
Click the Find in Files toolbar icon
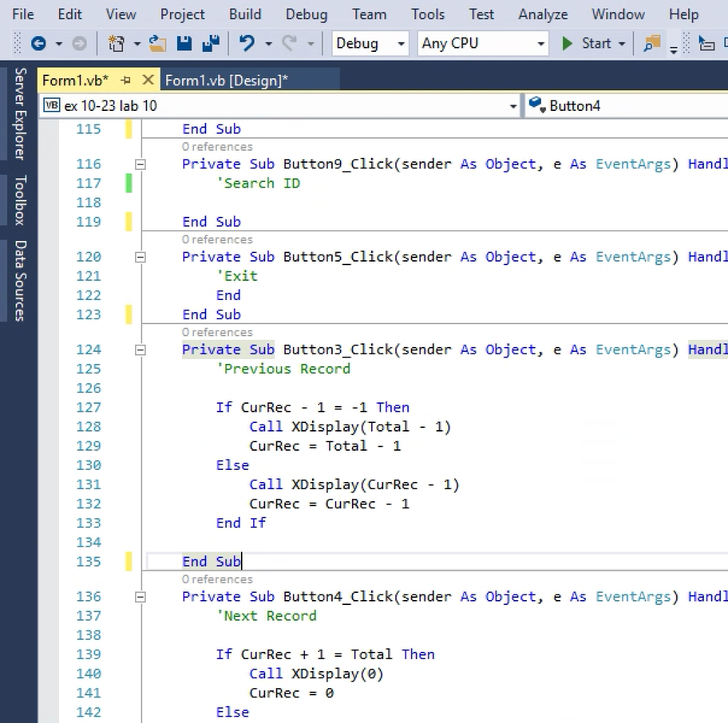(651, 44)
